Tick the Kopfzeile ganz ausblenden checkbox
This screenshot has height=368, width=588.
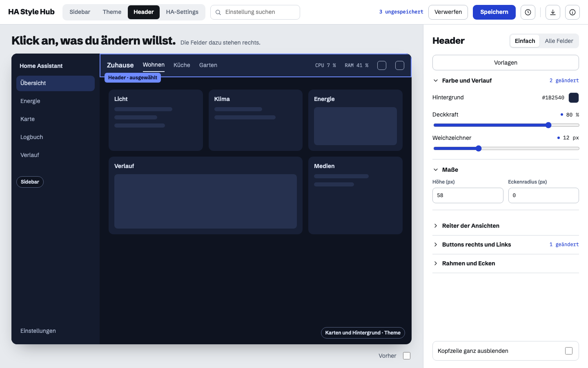pos(569,351)
